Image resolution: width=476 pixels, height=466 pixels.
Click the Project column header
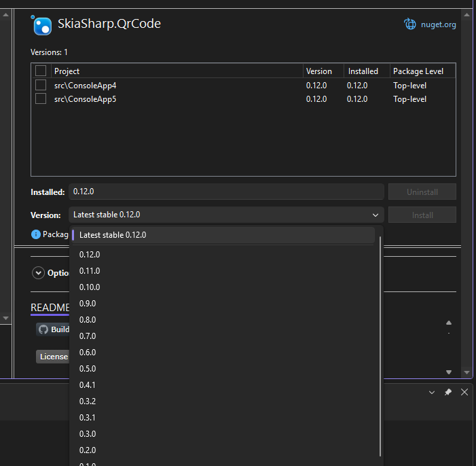[x=177, y=71]
